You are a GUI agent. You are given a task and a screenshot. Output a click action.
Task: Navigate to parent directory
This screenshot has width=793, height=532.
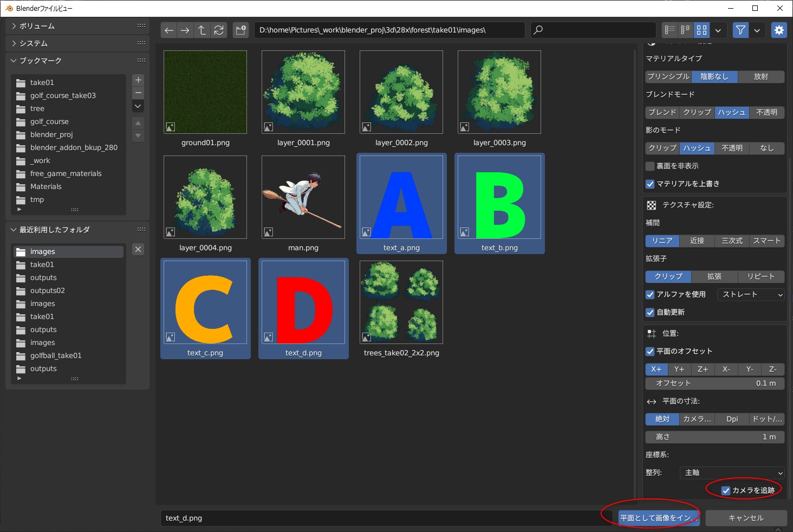(202, 30)
